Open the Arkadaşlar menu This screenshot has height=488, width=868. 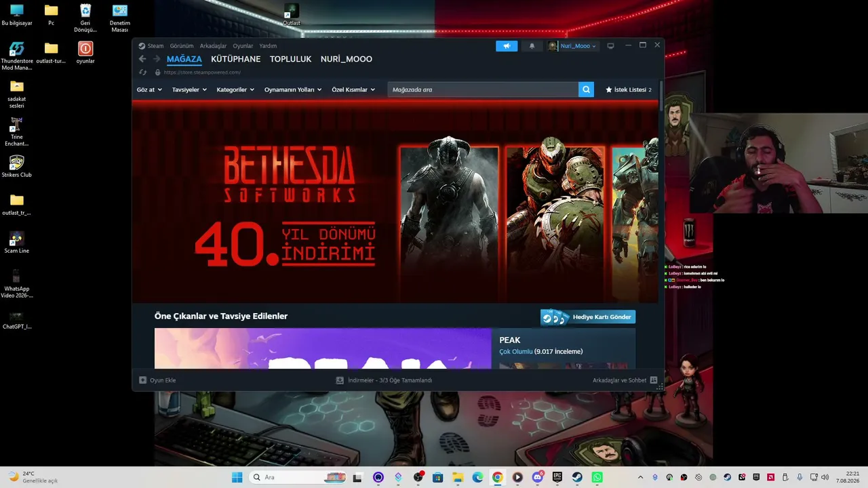click(213, 46)
